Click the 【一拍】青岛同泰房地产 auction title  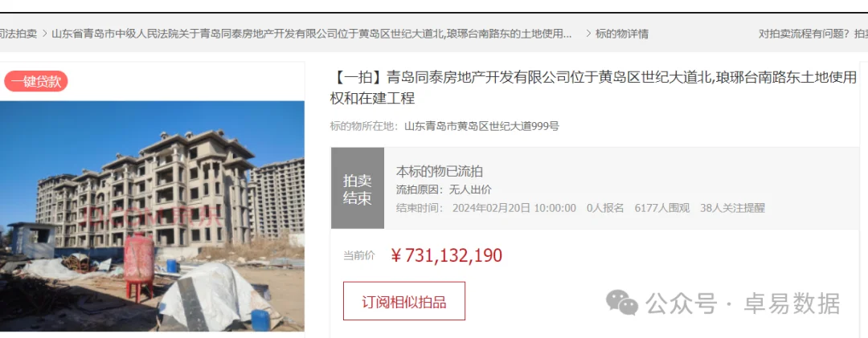click(593, 88)
